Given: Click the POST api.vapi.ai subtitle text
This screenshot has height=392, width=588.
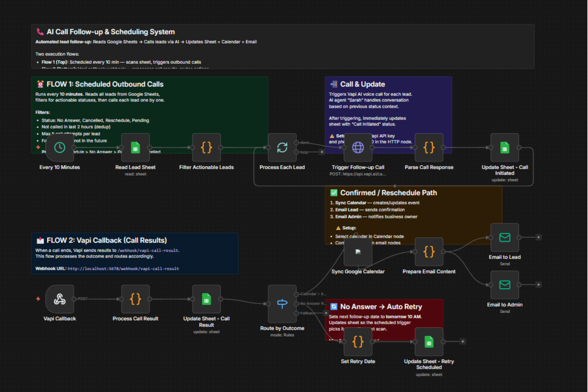Looking at the screenshot, I should point(358,174).
